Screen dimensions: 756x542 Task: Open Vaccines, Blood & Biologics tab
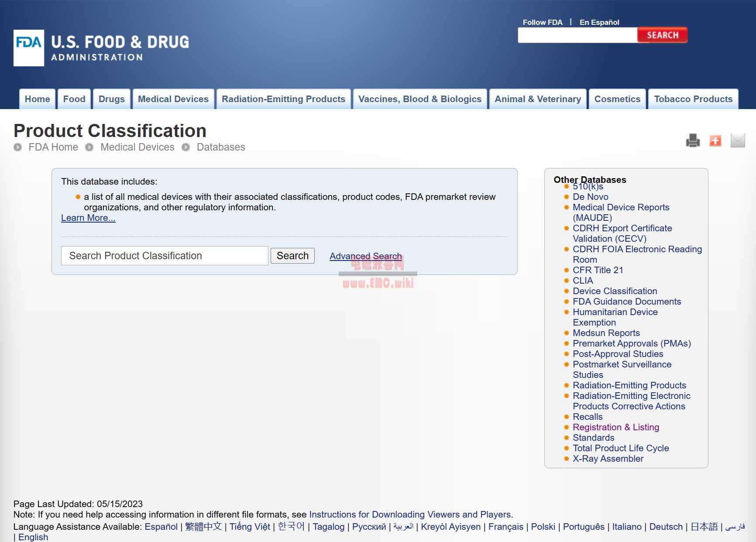click(420, 99)
